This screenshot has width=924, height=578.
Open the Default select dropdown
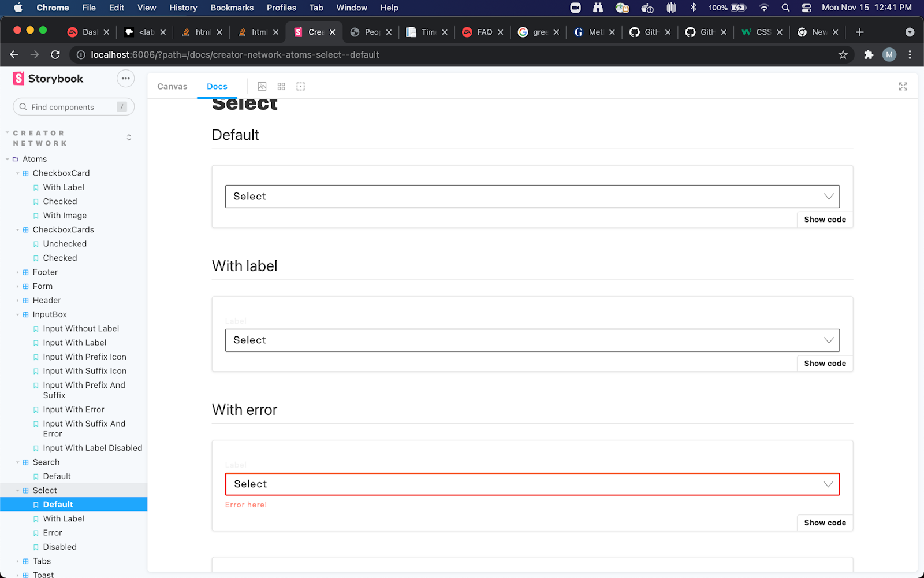click(x=532, y=197)
